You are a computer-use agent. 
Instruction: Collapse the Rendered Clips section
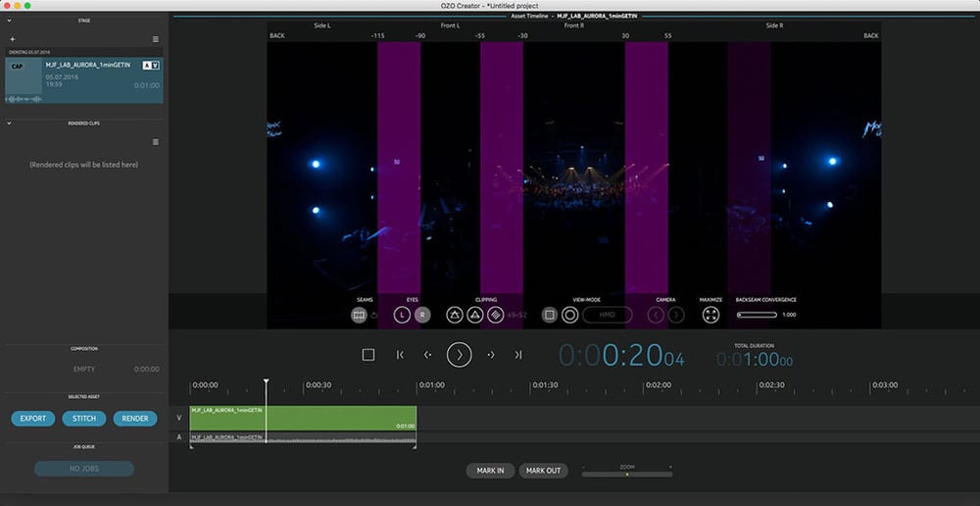click(9, 124)
